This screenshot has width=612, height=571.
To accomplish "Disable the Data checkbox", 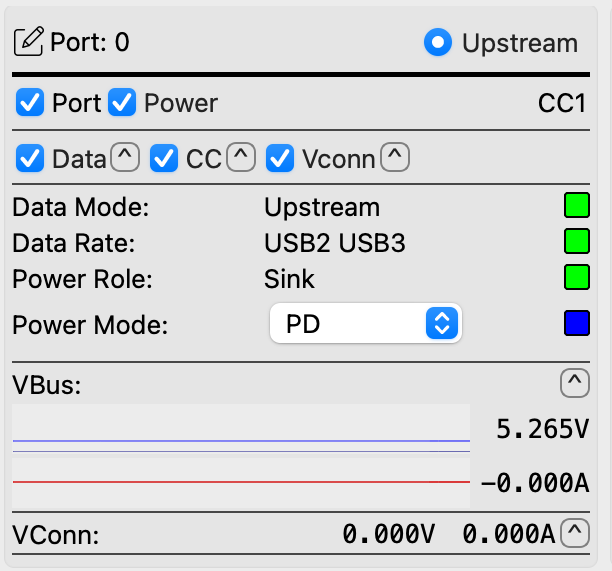I will [30, 158].
